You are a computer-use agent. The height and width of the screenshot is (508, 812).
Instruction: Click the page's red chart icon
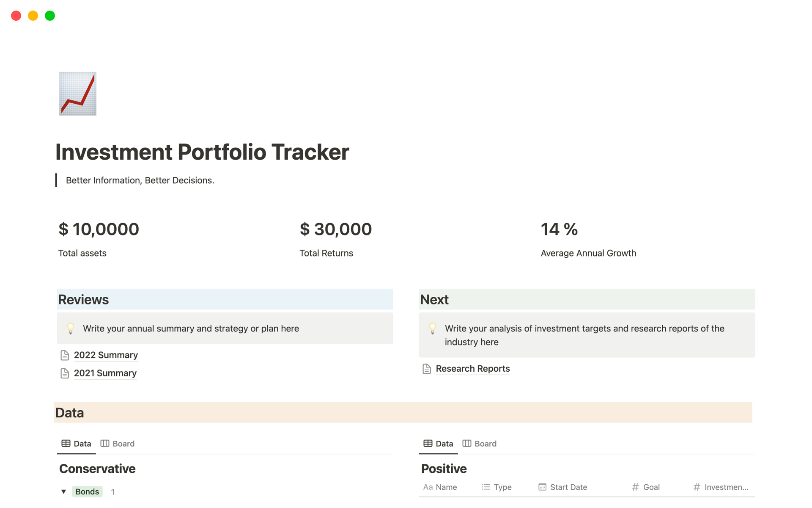pyautogui.click(x=78, y=93)
